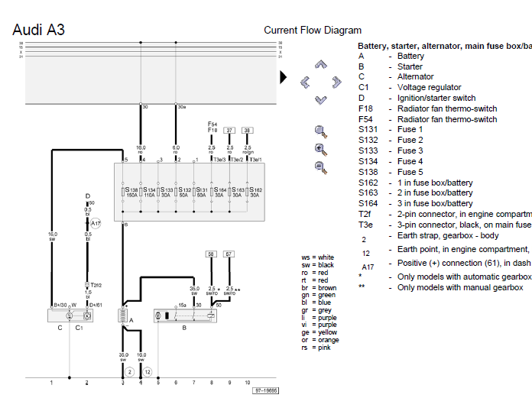Viewport: 532px width, 398px height.
Task: Follow the boxed track reference 38
Action: point(247,131)
